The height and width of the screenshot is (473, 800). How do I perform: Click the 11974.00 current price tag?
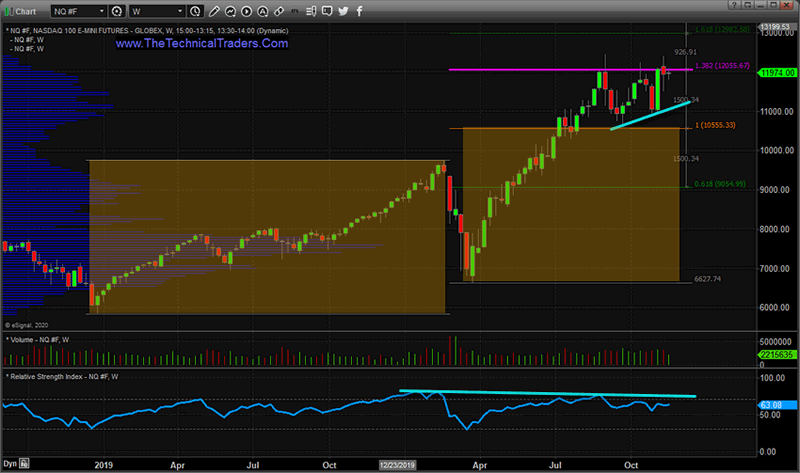[x=777, y=73]
